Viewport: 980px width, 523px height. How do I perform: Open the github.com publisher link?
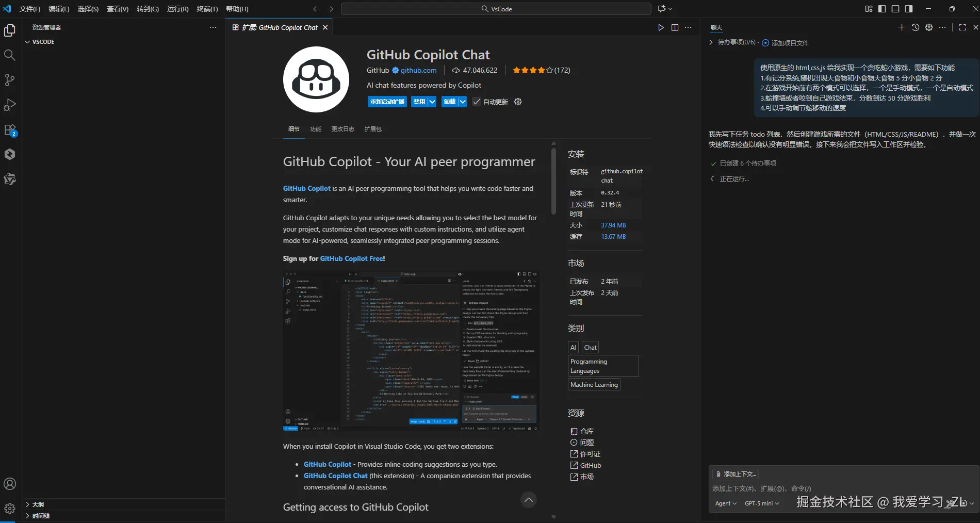pyautogui.click(x=418, y=70)
